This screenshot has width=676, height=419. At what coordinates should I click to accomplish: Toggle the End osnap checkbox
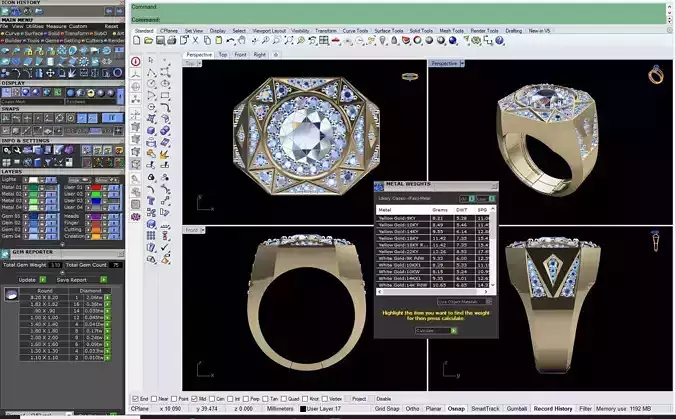pyautogui.click(x=135, y=399)
